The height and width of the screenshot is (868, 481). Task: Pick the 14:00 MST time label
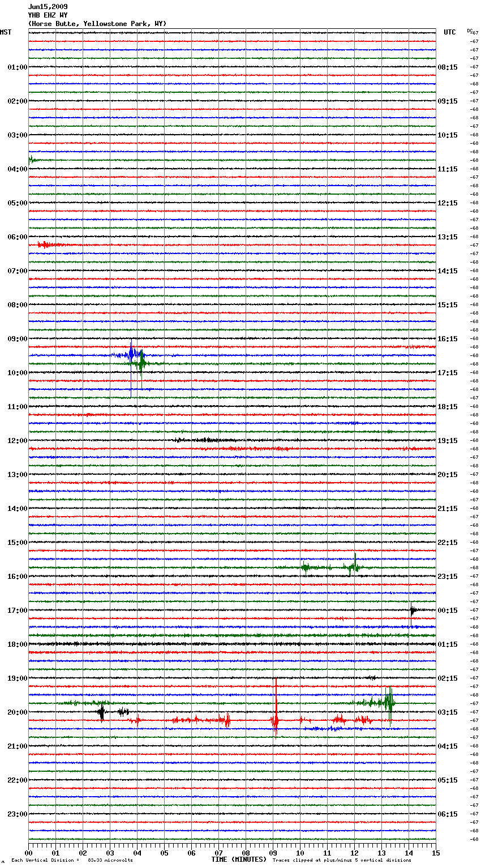18,509
